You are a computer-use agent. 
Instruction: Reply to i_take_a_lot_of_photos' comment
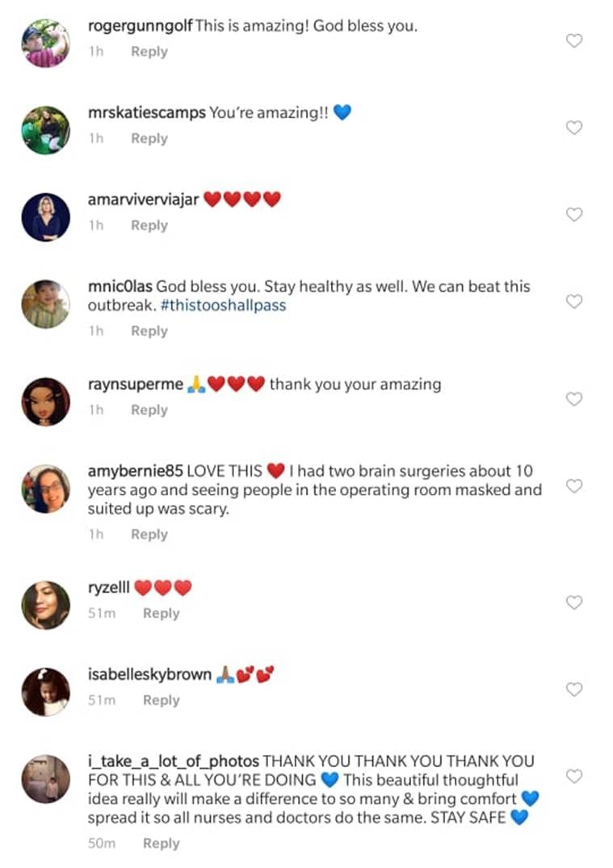click(x=161, y=844)
